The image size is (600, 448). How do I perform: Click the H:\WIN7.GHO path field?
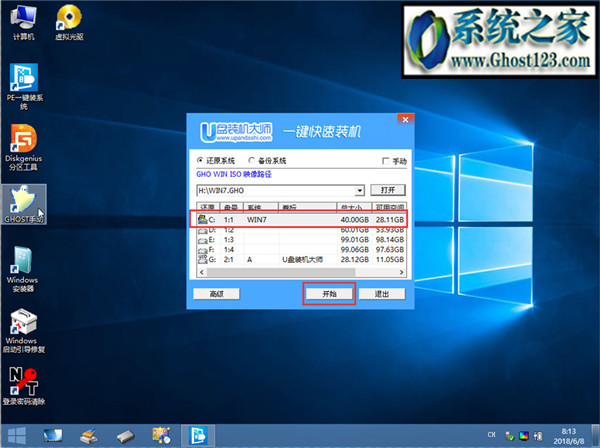[x=280, y=190]
